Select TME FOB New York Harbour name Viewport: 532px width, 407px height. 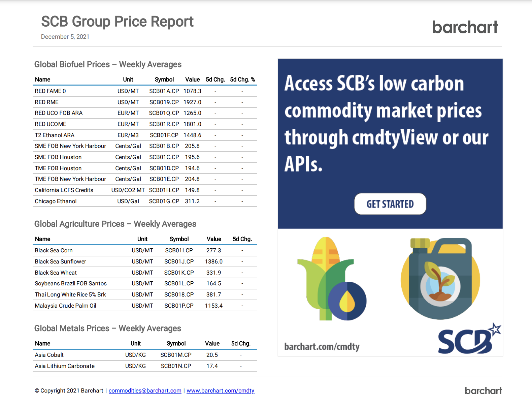(x=70, y=179)
